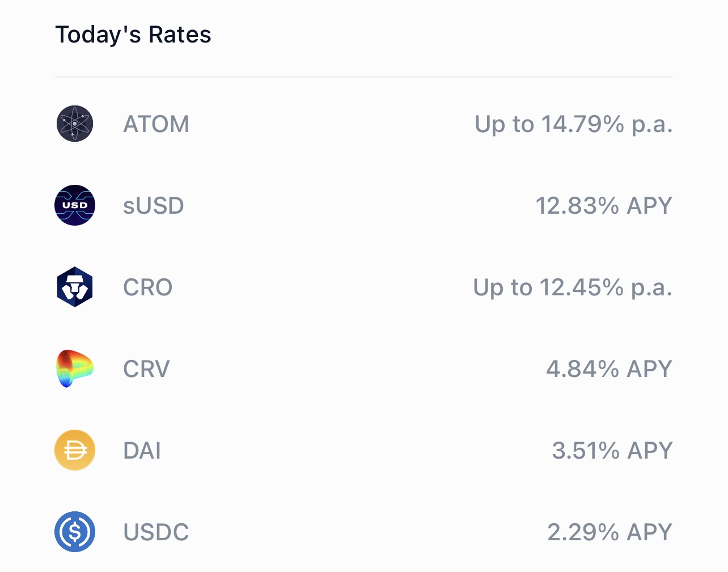Tap the sUSD token icon
Screen dimensions: 728x572
75,205
